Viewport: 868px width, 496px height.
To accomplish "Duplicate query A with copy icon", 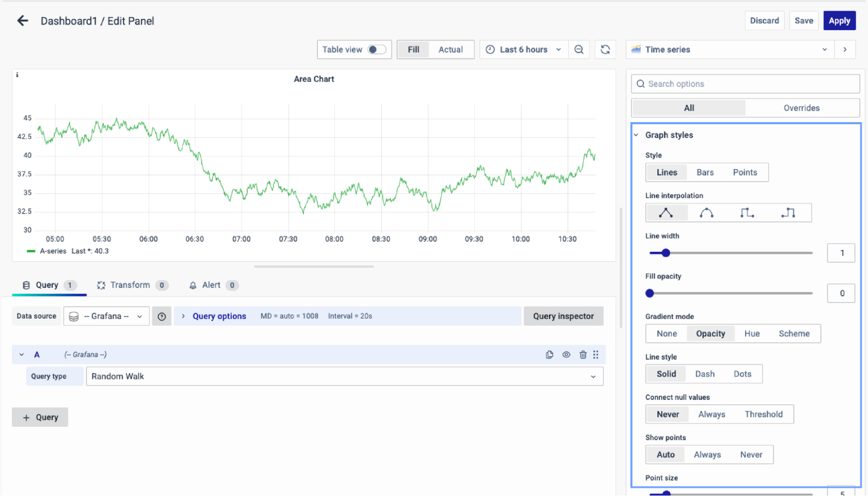I will (549, 354).
